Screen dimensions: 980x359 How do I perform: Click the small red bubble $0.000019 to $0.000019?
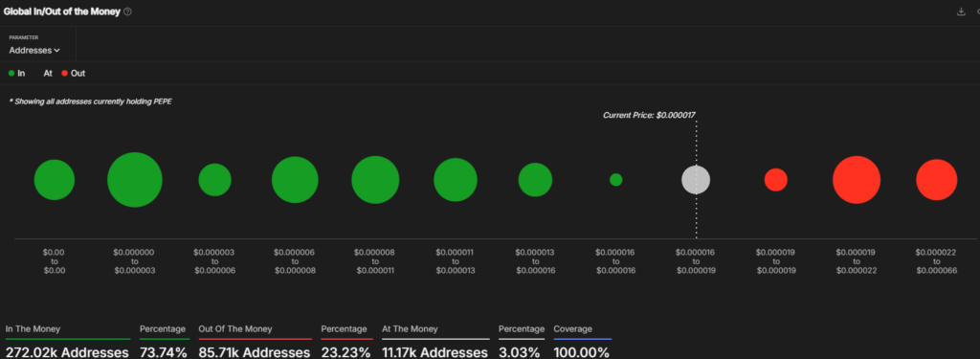pyautogui.click(x=775, y=180)
